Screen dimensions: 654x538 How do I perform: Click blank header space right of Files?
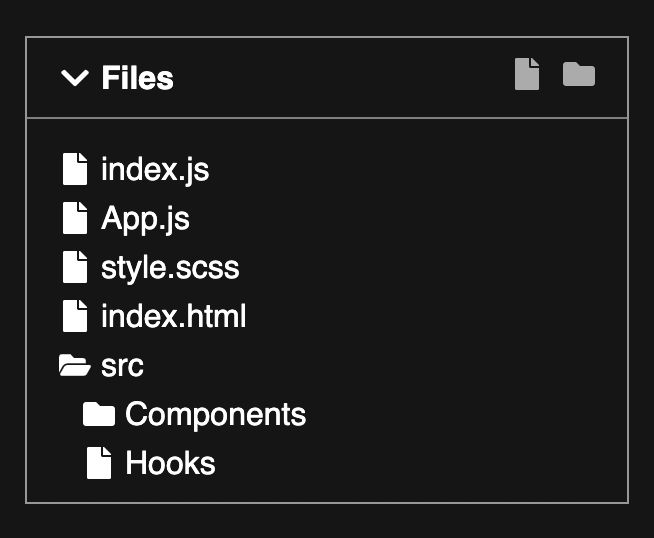pyautogui.click(x=342, y=78)
